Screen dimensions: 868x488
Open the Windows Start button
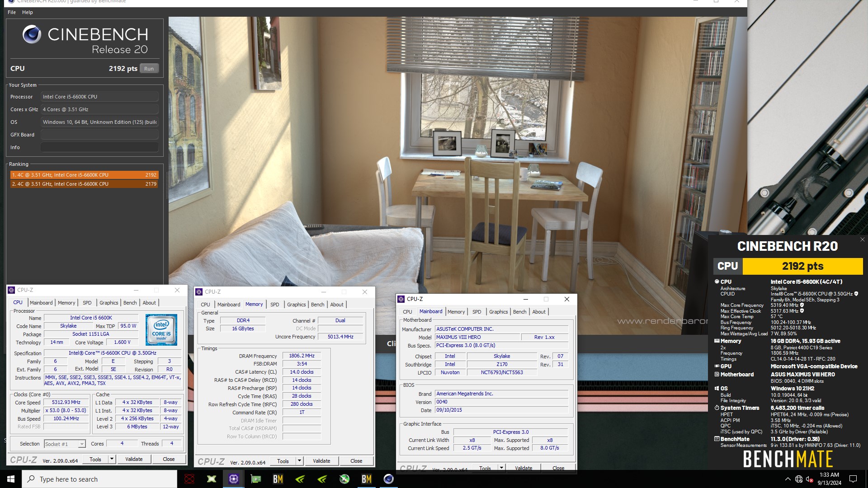pyautogui.click(x=11, y=479)
